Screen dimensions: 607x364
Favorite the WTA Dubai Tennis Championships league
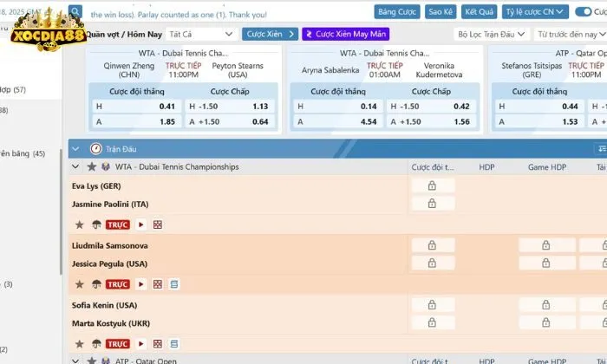[91, 166]
